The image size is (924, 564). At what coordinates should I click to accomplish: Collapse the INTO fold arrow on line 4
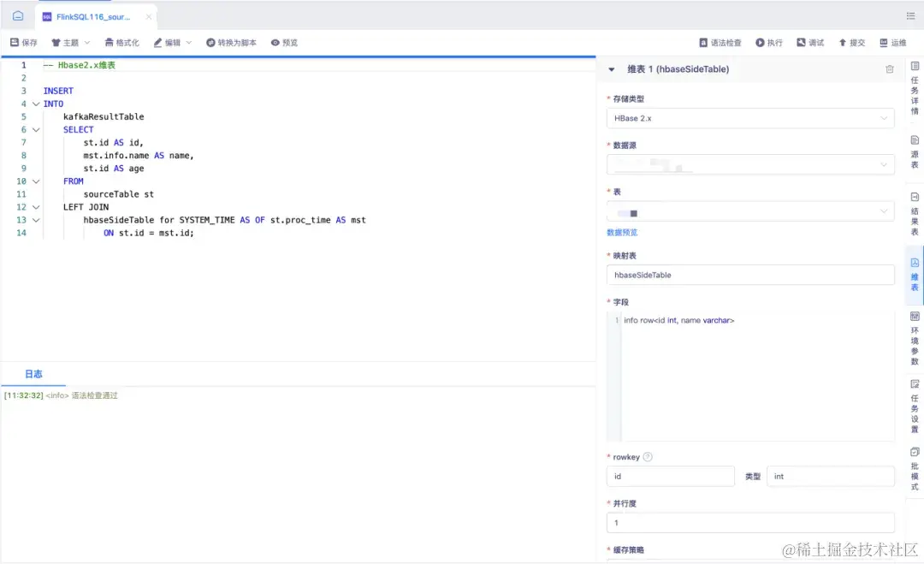[36, 104]
